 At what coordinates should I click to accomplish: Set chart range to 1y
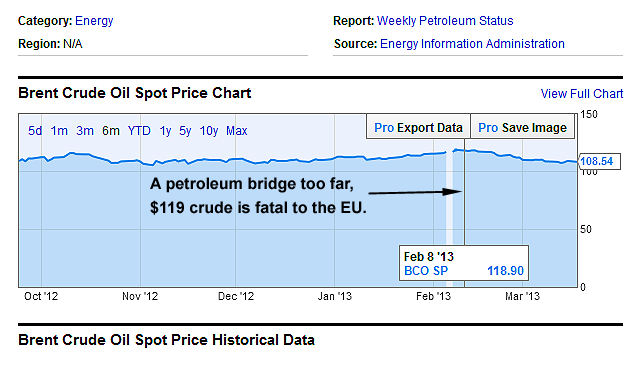pos(165,131)
